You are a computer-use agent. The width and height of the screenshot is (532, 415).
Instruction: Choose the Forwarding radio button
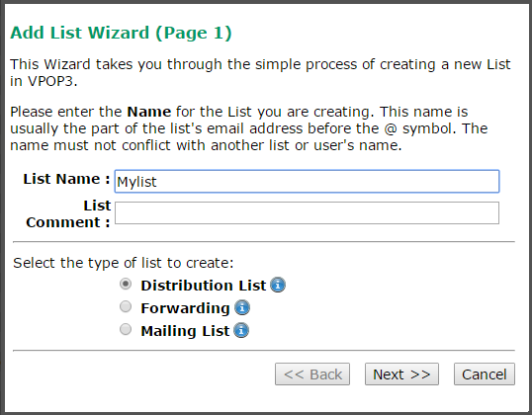[126, 306]
